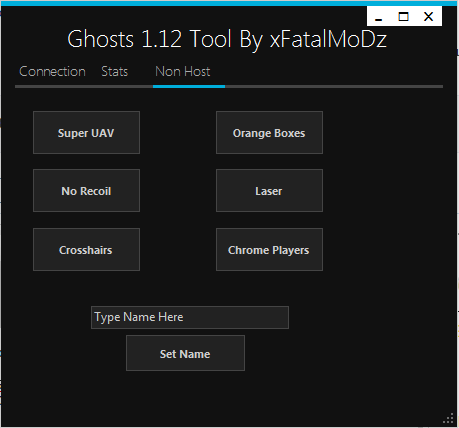This screenshot has height=428, width=459.
Task: Open the Connection tab
Action: coord(52,72)
